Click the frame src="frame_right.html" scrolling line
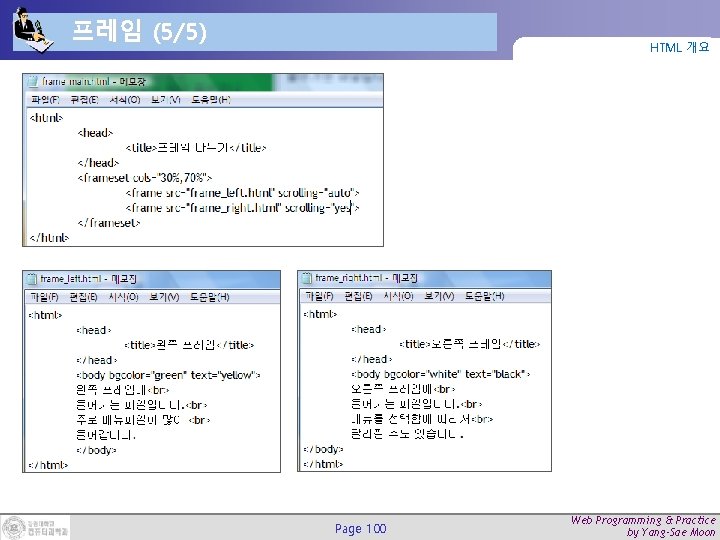The width and height of the screenshot is (720, 540). pyautogui.click(x=242, y=208)
